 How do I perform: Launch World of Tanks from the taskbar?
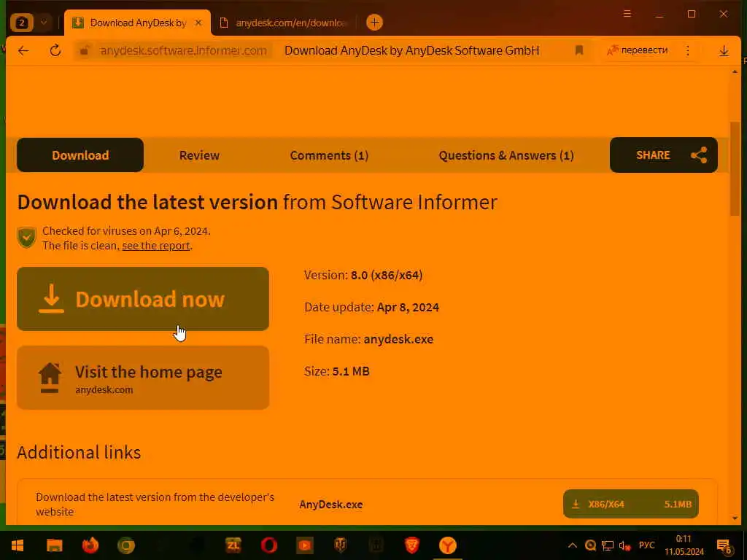[x=340, y=545]
